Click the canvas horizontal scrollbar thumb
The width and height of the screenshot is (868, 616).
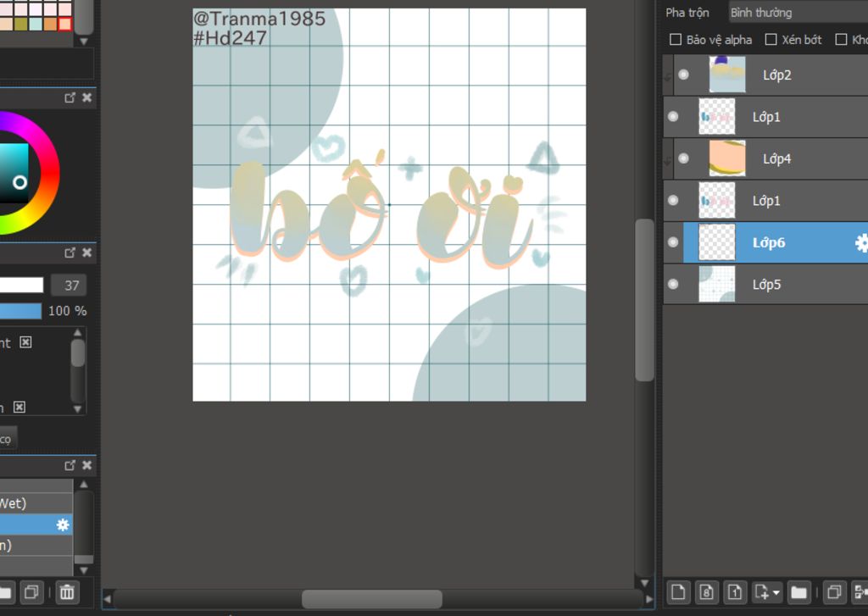372,599
